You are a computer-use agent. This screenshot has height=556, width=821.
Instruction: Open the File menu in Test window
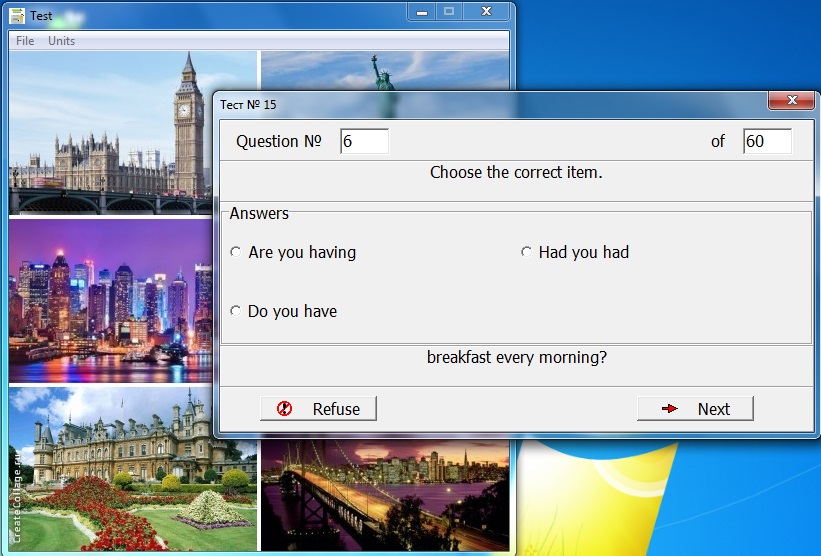[25, 41]
